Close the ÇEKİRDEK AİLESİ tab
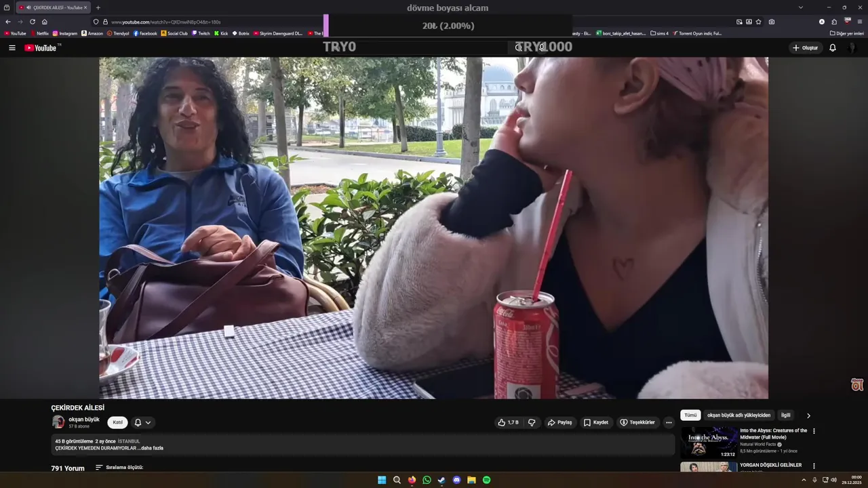Image resolution: width=868 pixels, height=488 pixels. [85, 7]
